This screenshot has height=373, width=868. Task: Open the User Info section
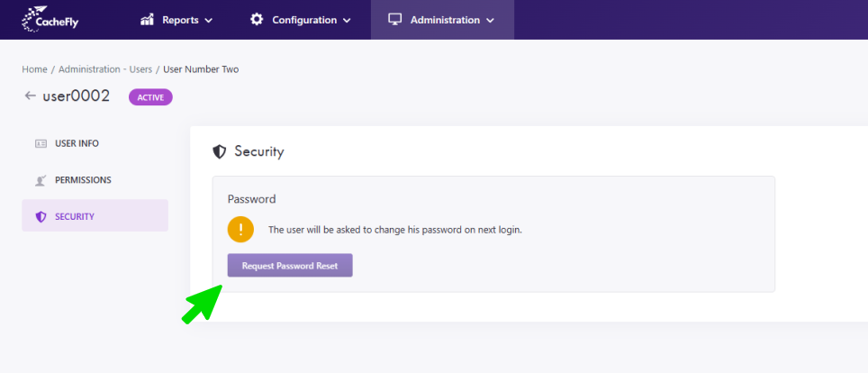tap(77, 143)
